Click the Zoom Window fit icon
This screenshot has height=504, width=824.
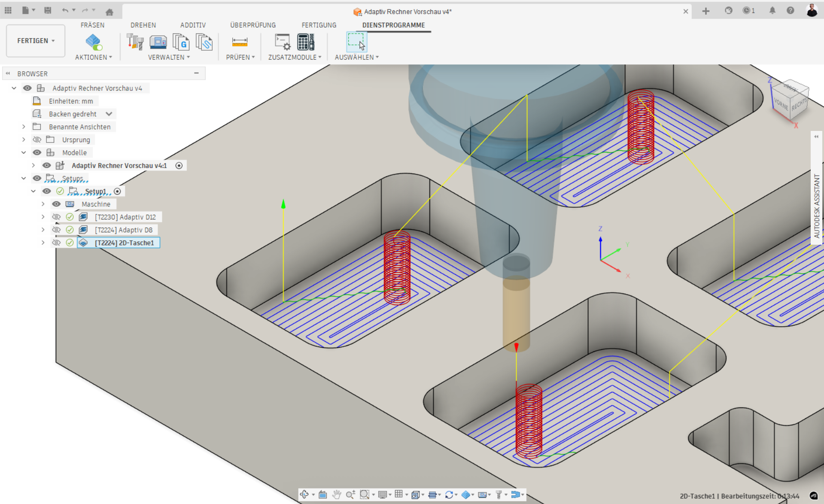364,495
